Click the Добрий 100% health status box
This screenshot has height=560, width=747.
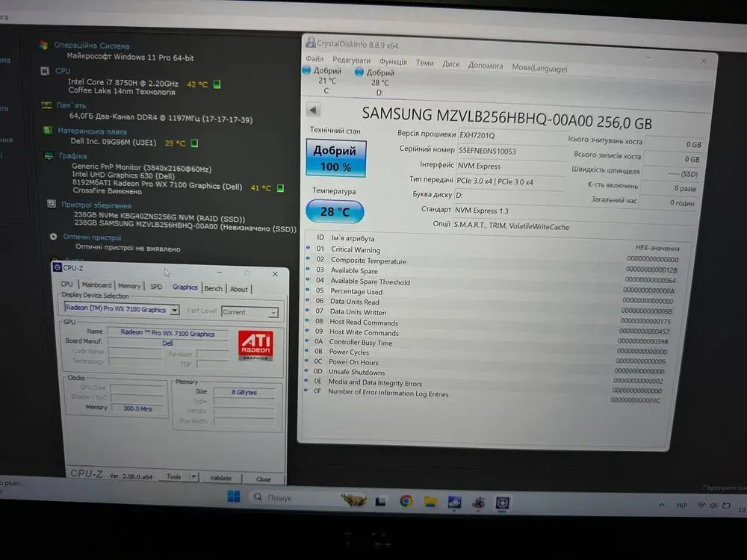click(335, 158)
